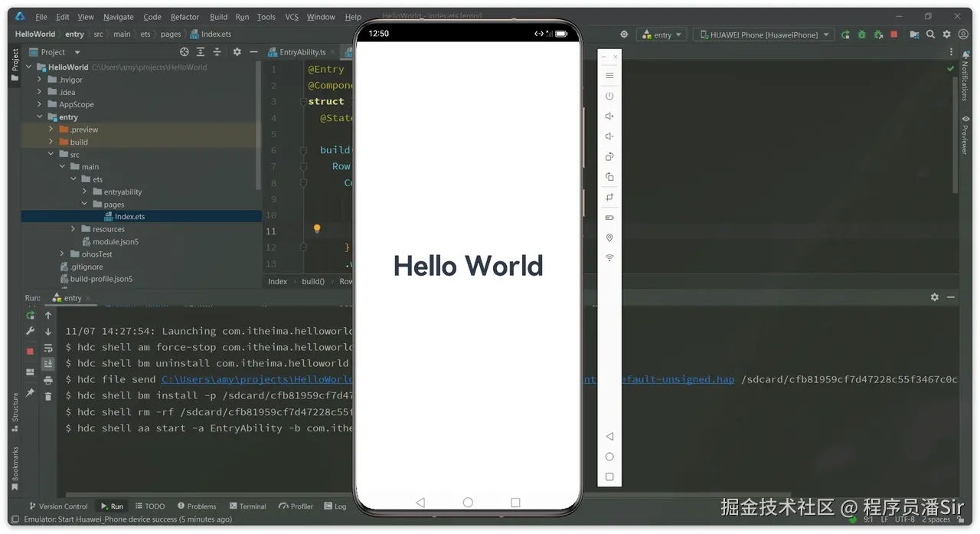This screenshot has width=980, height=534.
Task: Open the HUAWEI Phone device dropdown
Action: pos(763,34)
